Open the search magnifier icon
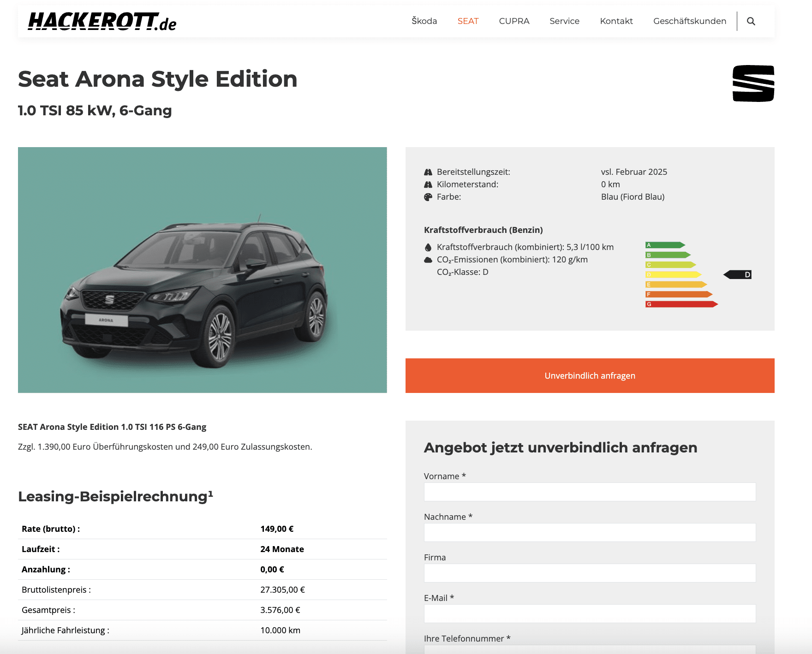Image resolution: width=812 pixels, height=654 pixels. tap(751, 21)
